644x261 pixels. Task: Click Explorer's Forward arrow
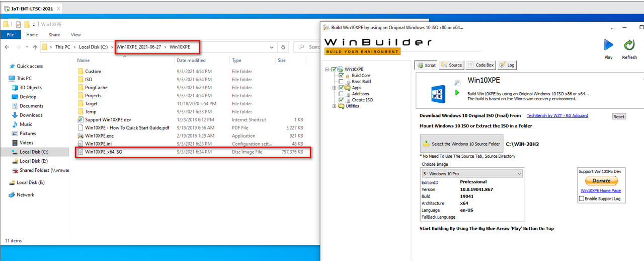18,47
